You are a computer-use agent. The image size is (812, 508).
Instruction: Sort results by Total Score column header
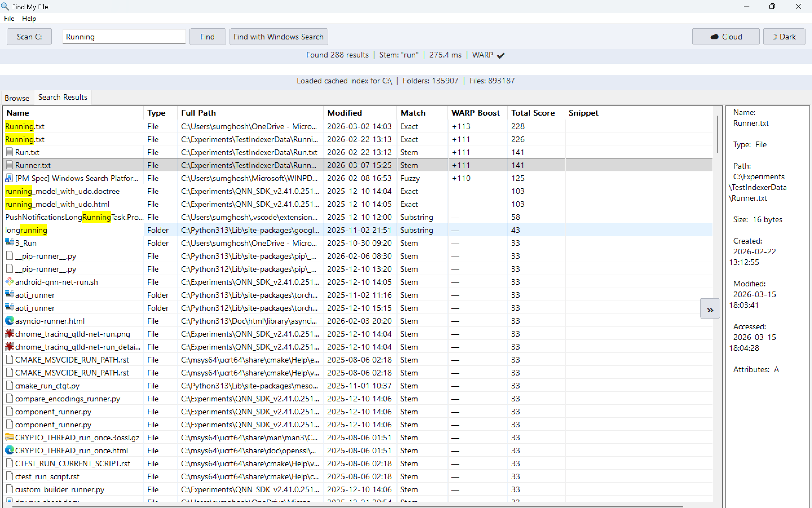(533, 113)
